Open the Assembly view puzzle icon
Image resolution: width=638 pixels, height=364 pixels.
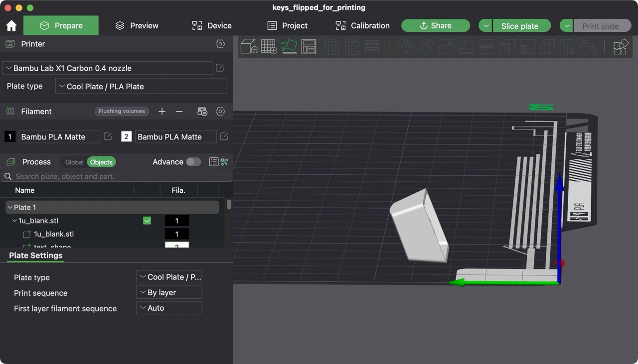tap(621, 47)
